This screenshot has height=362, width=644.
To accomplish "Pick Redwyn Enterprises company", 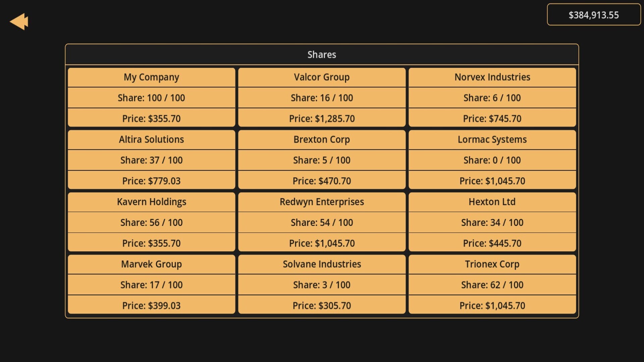I will [x=322, y=202].
